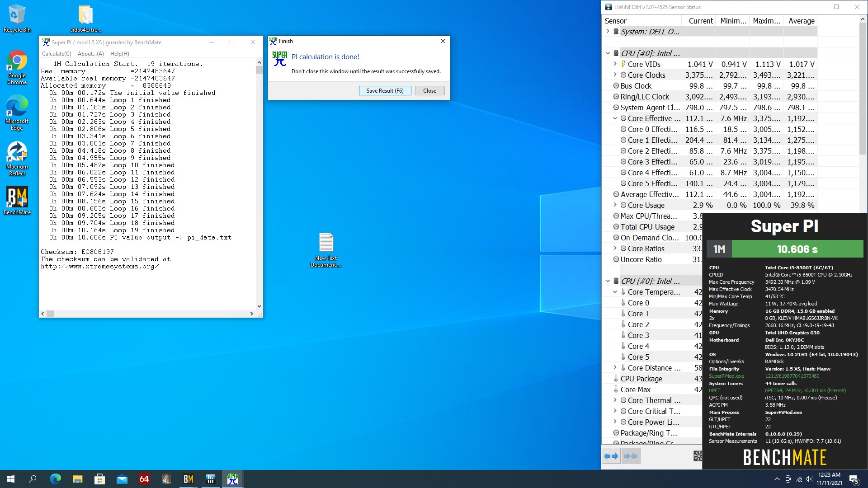Click the network icon in the system tray
This screenshot has width=868, height=488.
(799, 479)
